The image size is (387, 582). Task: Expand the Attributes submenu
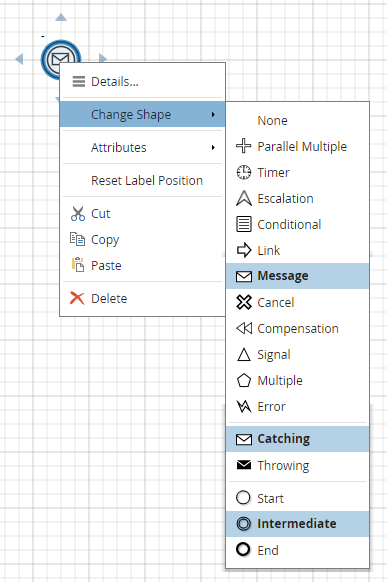point(142,147)
